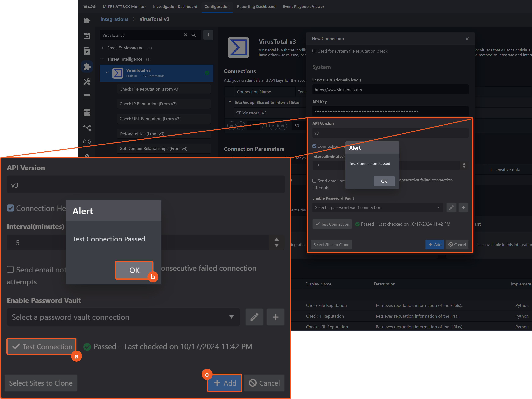Open the Investigation Dashboard menu item
532x399 pixels.
pyautogui.click(x=175, y=6)
